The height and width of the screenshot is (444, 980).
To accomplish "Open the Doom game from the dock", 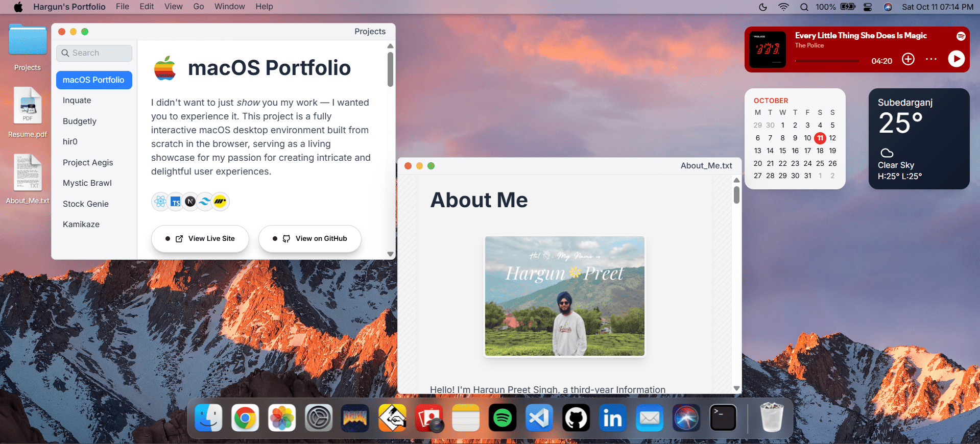I will 355,418.
